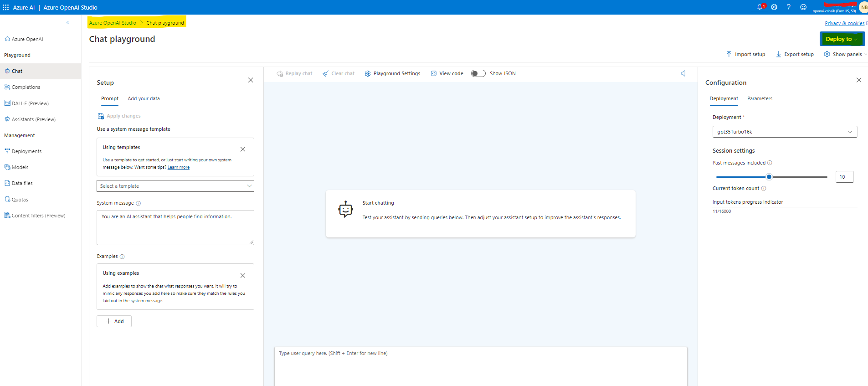Click into the System message text box
868x386 pixels.
click(x=175, y=227)
